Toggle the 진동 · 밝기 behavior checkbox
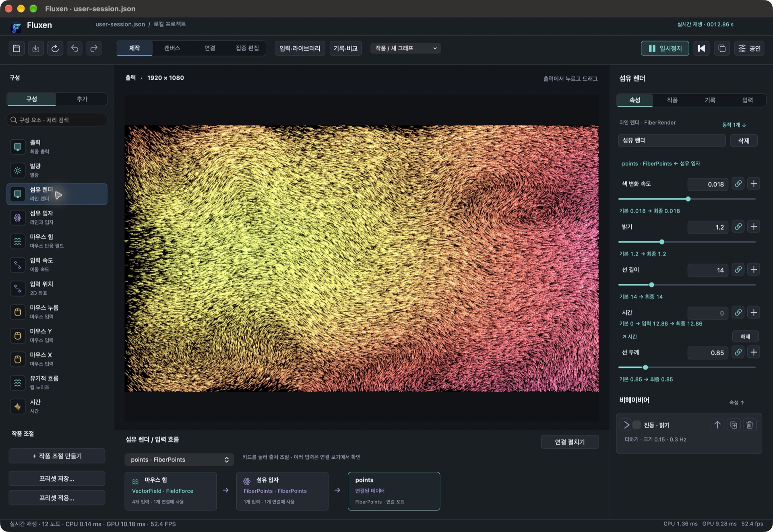 coord(637,425)
